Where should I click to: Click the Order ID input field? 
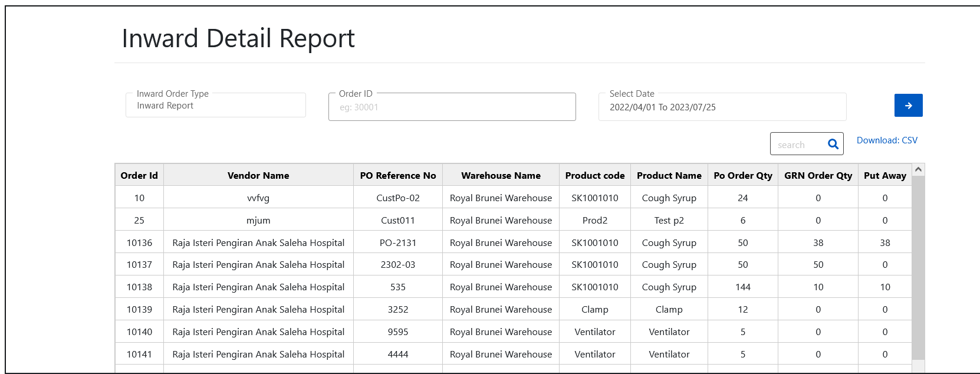452,107
